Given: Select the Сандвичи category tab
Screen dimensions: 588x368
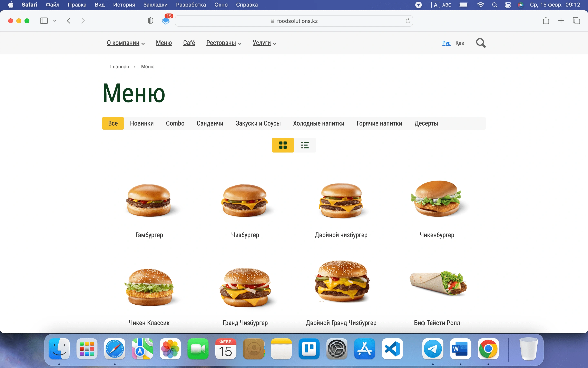Looking at the screenshot, I should [210, 123].
